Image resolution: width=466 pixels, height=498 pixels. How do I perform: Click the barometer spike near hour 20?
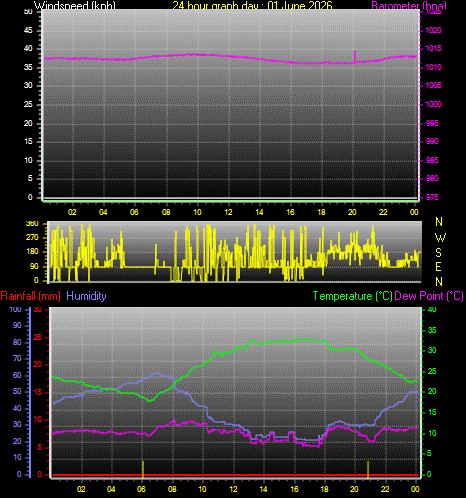click(x=355, y=57)
